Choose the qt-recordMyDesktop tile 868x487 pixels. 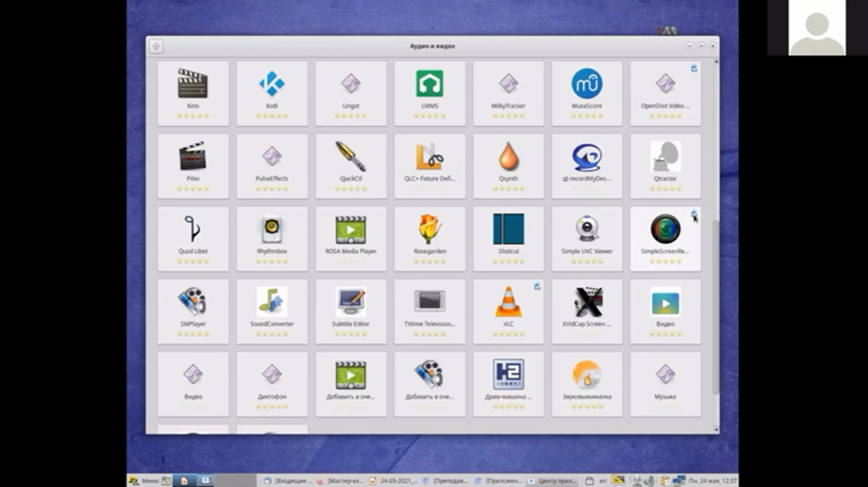[x=587, y=166]
